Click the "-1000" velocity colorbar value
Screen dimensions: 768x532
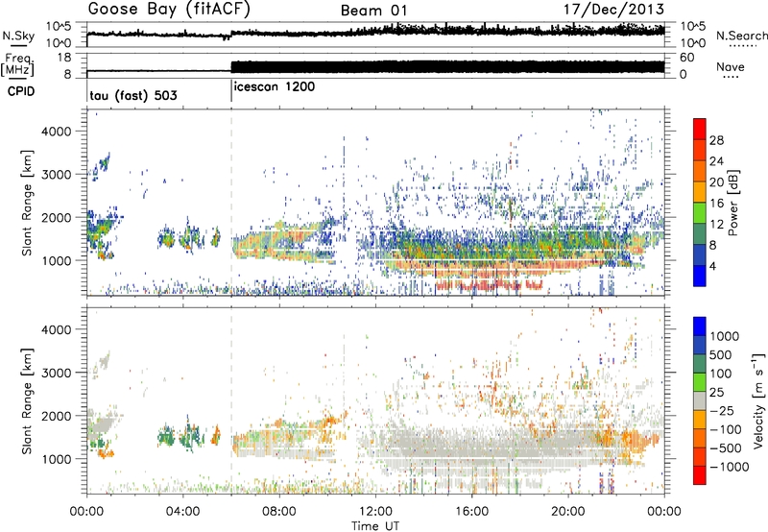point(730,467)
